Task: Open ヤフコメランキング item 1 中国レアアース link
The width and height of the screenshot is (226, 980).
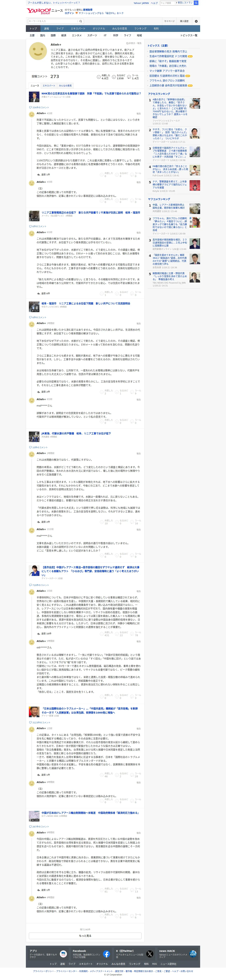Action: click(x=169, y=206)
